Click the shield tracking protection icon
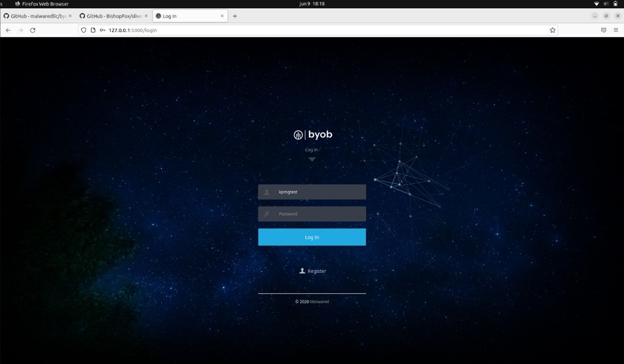 point(84,30)
